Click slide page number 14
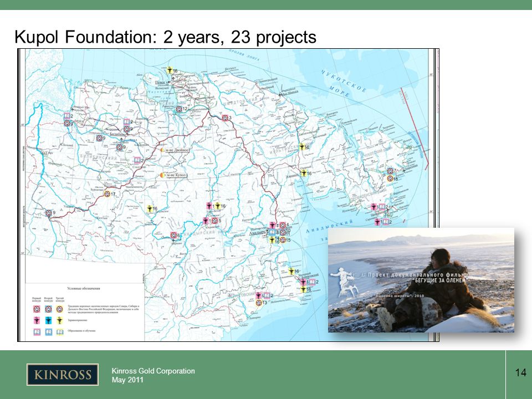The height and width of the screenshot is (399, 532). [520, 372]
